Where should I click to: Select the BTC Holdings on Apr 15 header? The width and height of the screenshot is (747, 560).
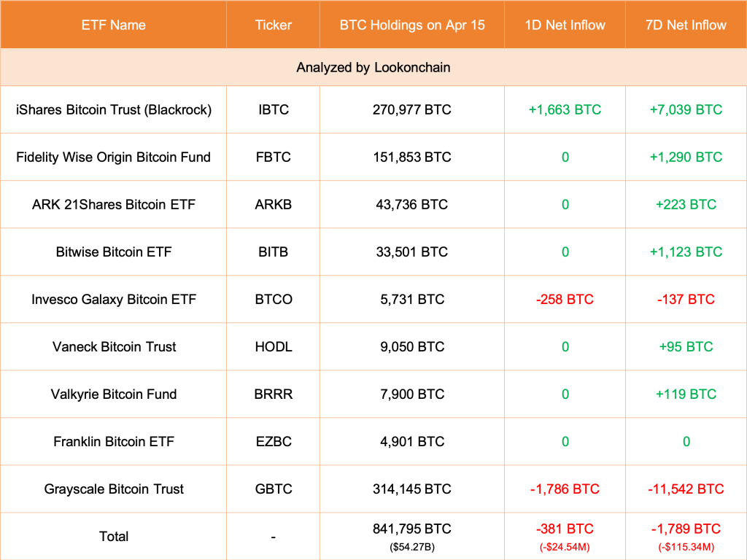pos(412,25)
